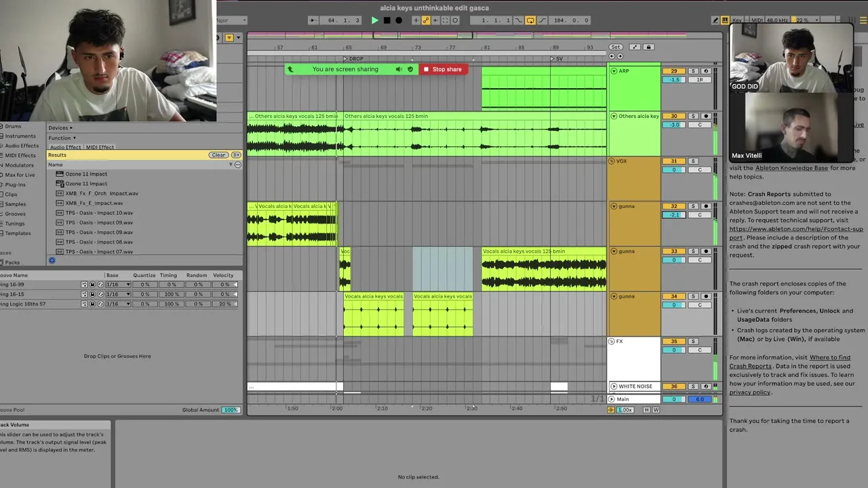Select TPS - Oasis - Impact 10.wav

coord(99,213)
